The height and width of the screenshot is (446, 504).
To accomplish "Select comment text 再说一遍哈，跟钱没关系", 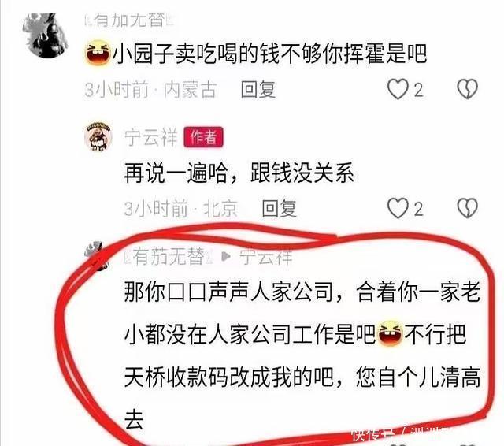I will 239,173.
